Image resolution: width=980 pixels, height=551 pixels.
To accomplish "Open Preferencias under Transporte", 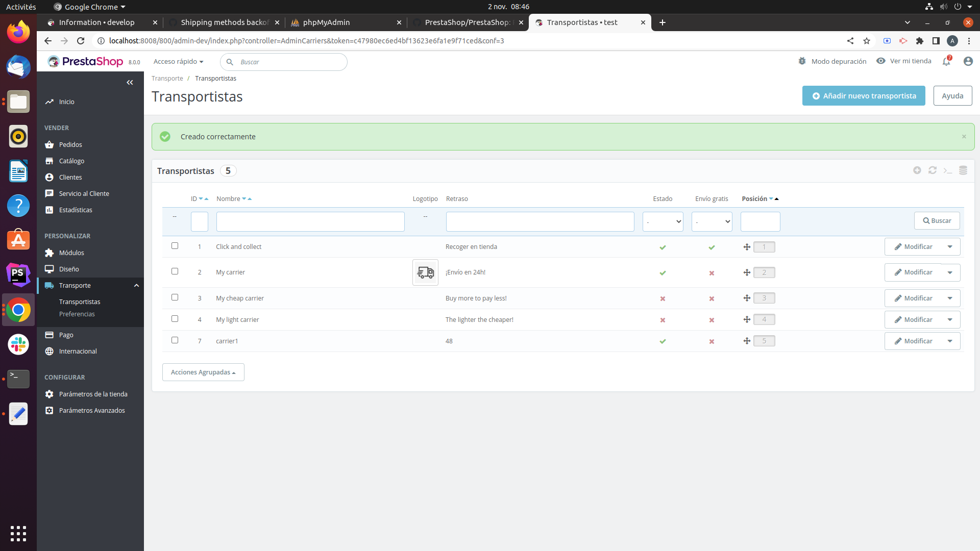I will (77, 314).
